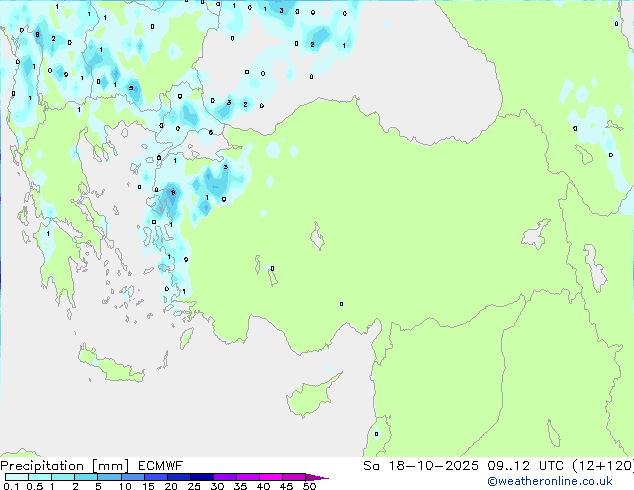Choose the 2–5 mm legend color swatch
Image resolution: width=634 pixels, height=490 pixels.
coord(86,477)
